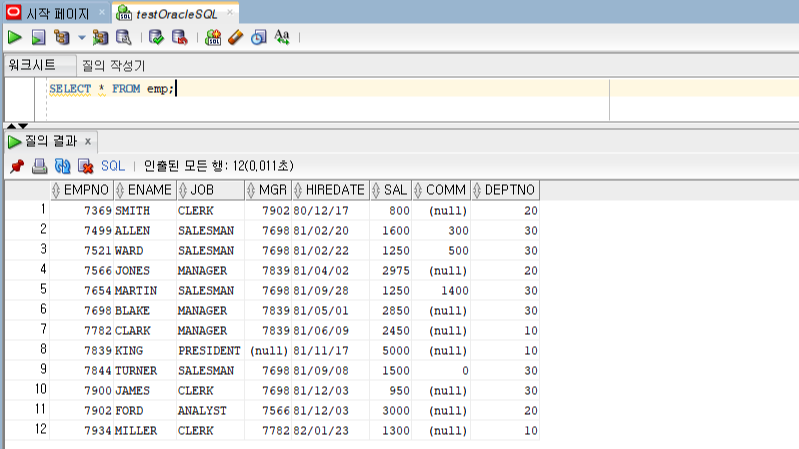
Task: Switch to the 시작 페이지 tab
Action: coord(57,14)
